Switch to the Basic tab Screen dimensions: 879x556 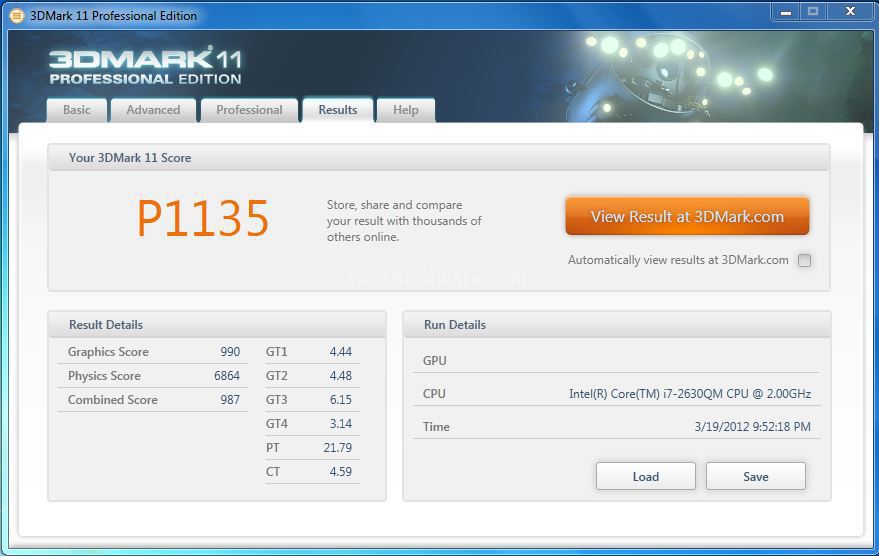coord(77,110)
